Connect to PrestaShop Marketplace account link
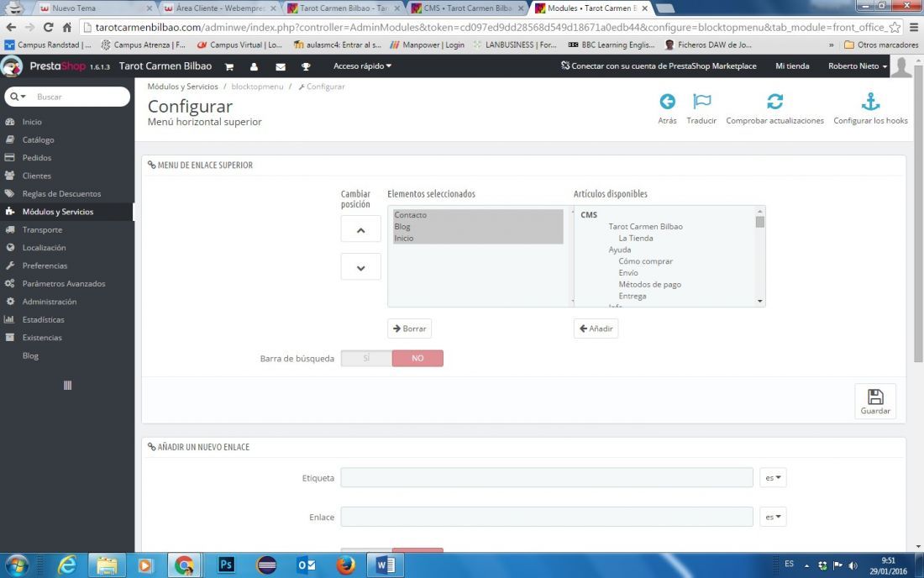 (659, 66)
